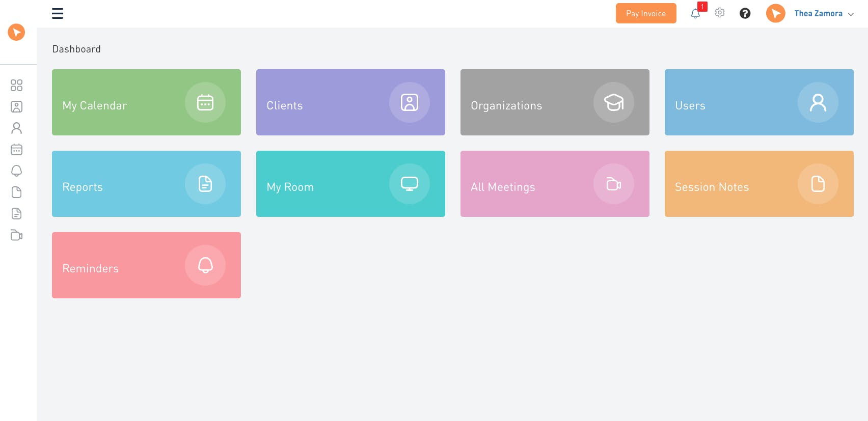This screenshot has width=868, height=421.
Task: Open the Clients card
Action: pos(350,102)
